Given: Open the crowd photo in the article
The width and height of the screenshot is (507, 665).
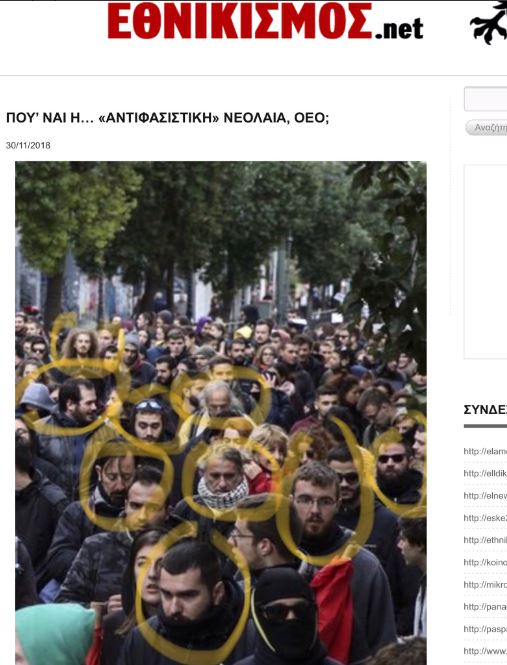Looking at the screenshot, I should click(x=221, y=413).
